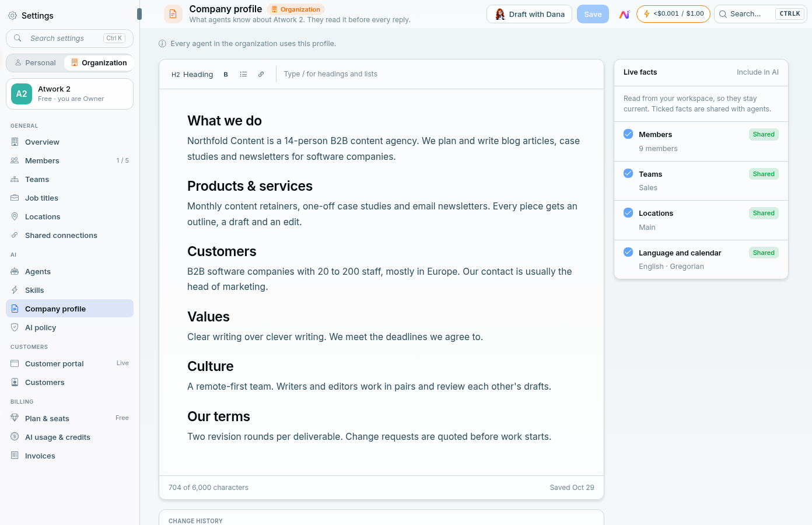Click the Draft with Dana button
The width and height of the screenshot is (812, 525).
(x=529, y=14)
